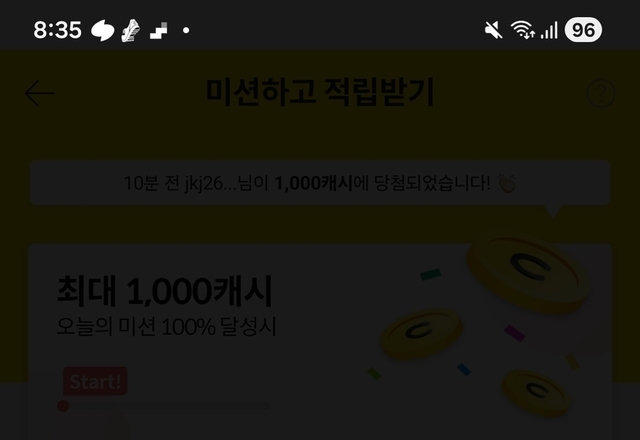The width and height of the screenshot is (640, 440).
Task: Tap the small bottom gold coin
Action: point(536,393)
